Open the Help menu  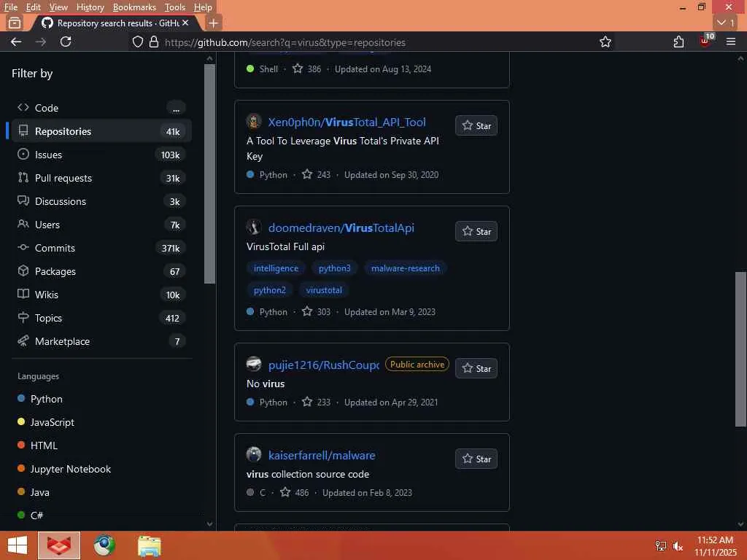[203, 7]
